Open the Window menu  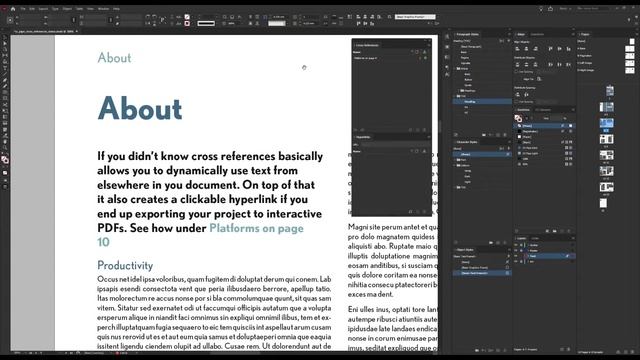pyautogui.click(x=103, y=9)
